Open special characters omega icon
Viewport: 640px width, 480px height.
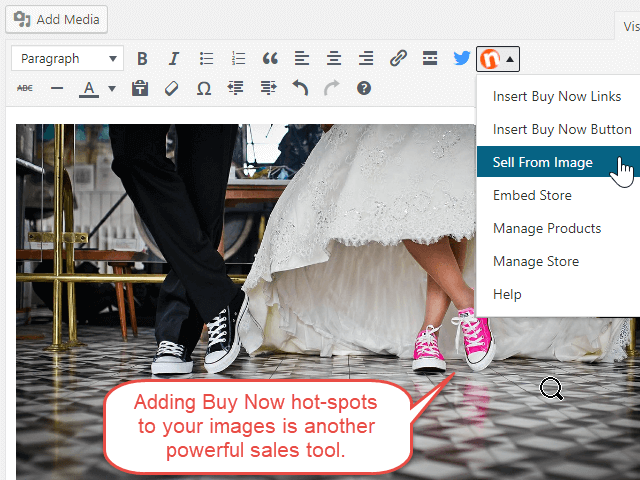(x=204, y=88)
